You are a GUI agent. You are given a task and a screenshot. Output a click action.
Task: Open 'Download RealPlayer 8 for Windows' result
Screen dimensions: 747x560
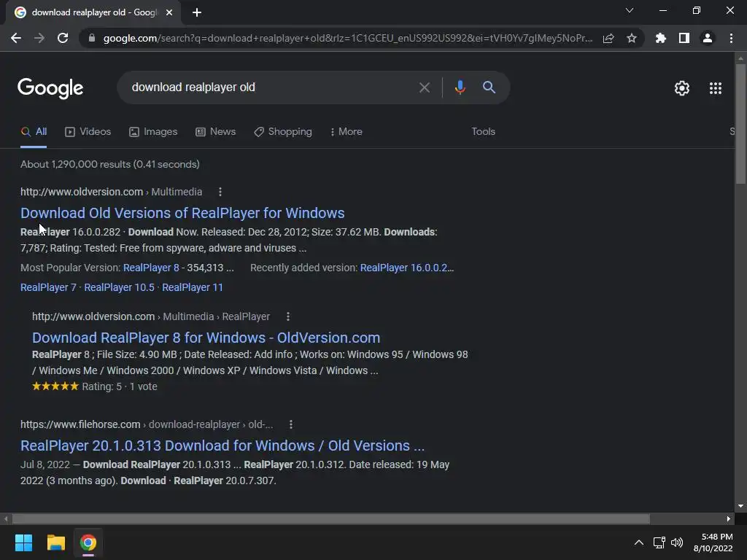click(x=206, y=338)
